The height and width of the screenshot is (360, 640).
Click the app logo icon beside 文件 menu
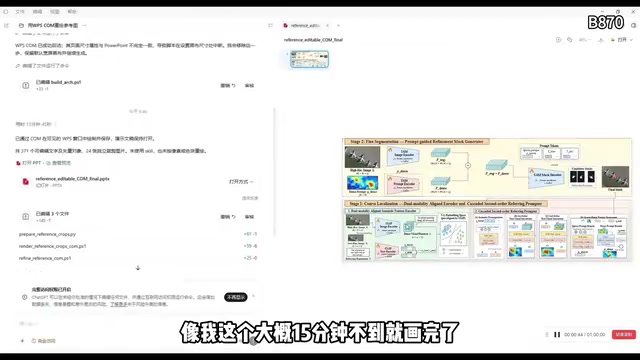click(x=6, y=12)
